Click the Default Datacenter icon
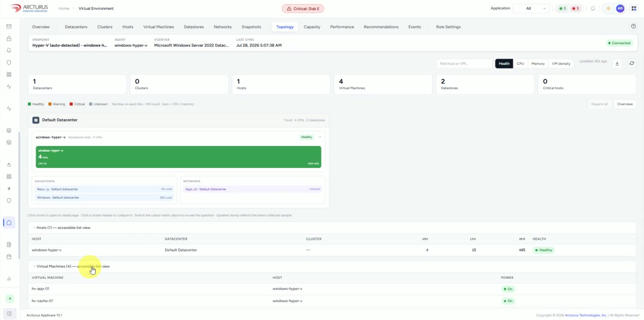 coord(36,120)
